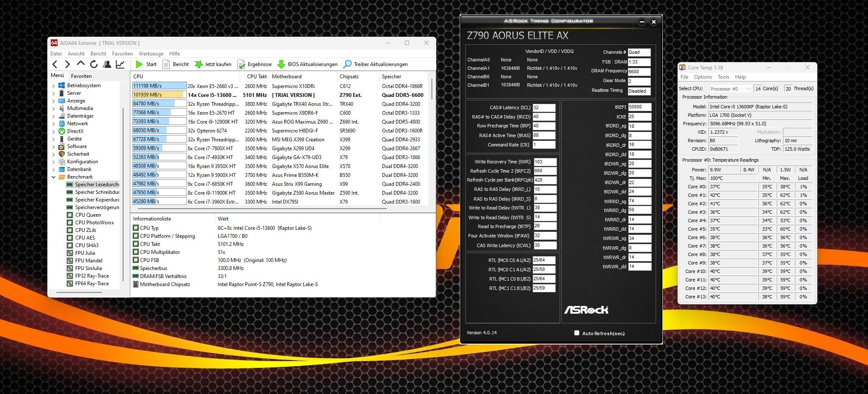Expand the Multimedia tree node
The image size is (868, 394).
pyautogui.click(x=54, y=108)
